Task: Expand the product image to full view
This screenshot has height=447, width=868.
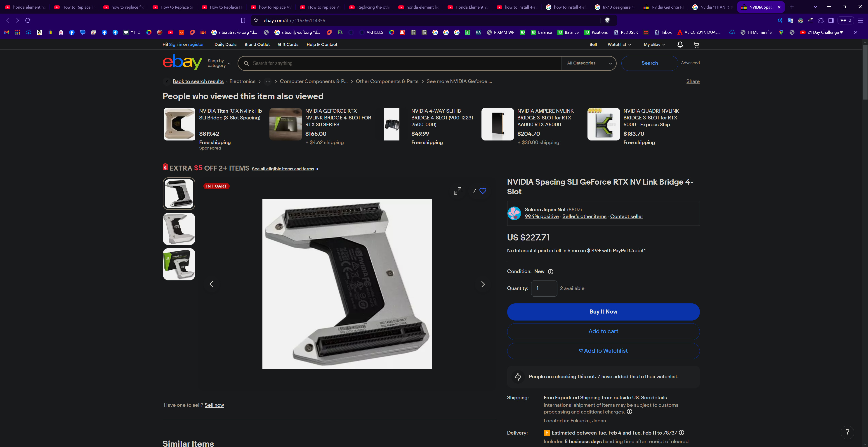Action: pos(458,191)
